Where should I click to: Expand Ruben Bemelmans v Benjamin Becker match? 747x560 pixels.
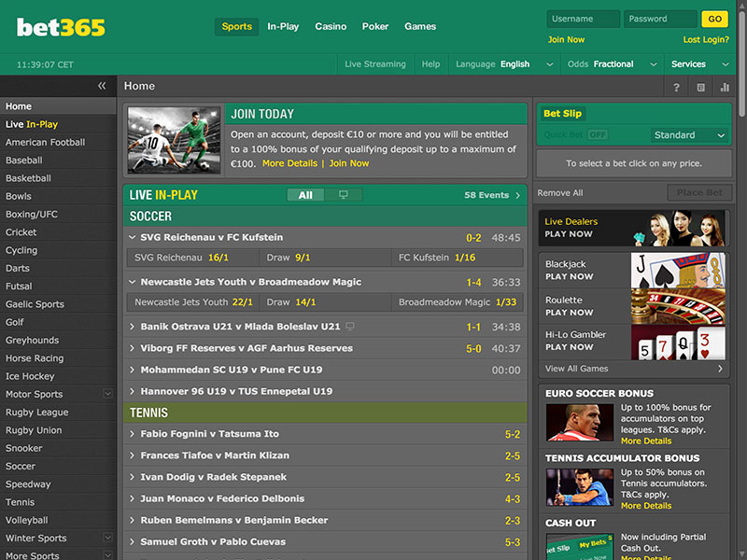[x=132, y=520]
